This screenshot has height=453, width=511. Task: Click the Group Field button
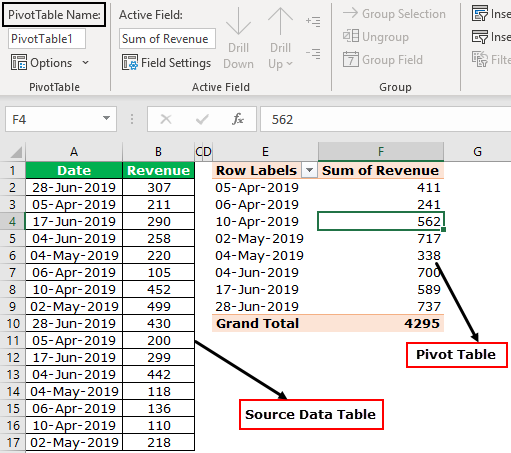[383, 60]
